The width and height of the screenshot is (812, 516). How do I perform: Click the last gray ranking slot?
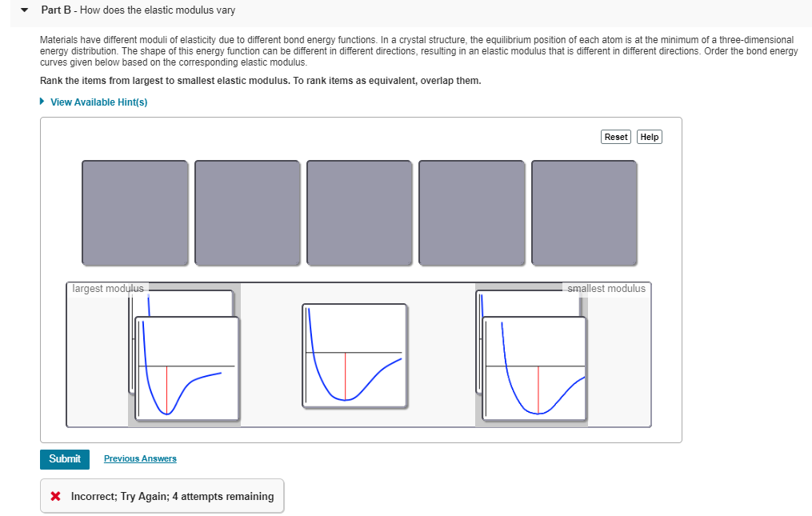(x=583, y=212)
